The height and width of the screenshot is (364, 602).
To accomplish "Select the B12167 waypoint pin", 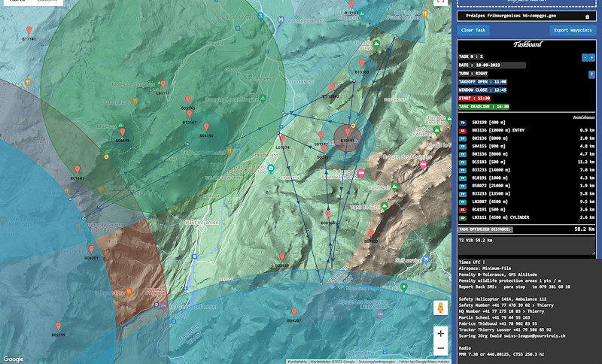I will pyautogui.click(x=190, y=114).
